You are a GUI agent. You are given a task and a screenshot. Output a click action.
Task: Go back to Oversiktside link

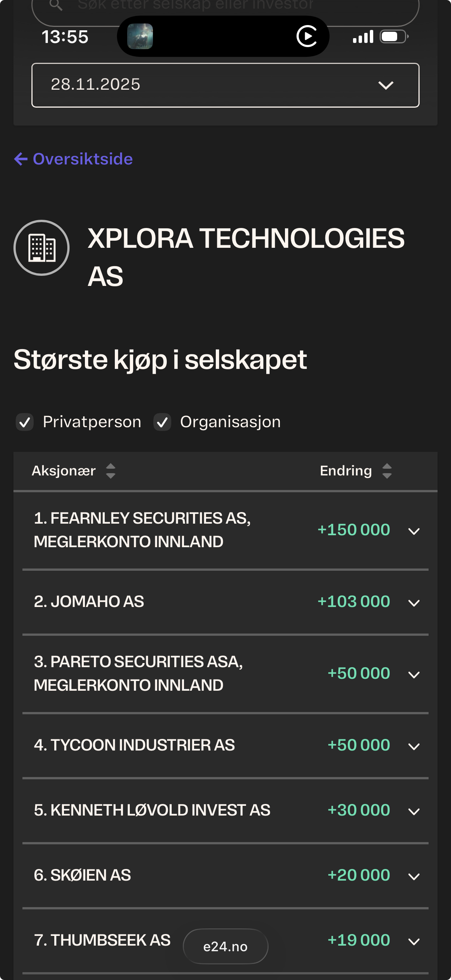tap(83, 159)
